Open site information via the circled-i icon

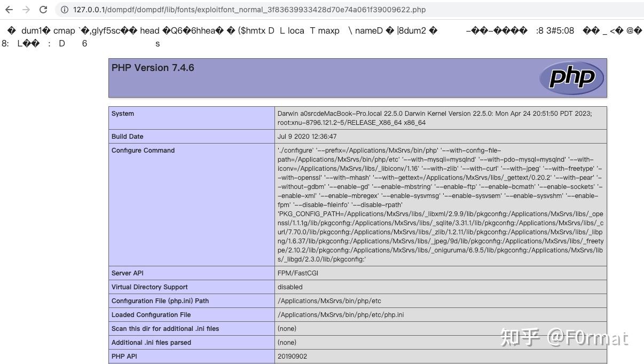click(64, 9)
